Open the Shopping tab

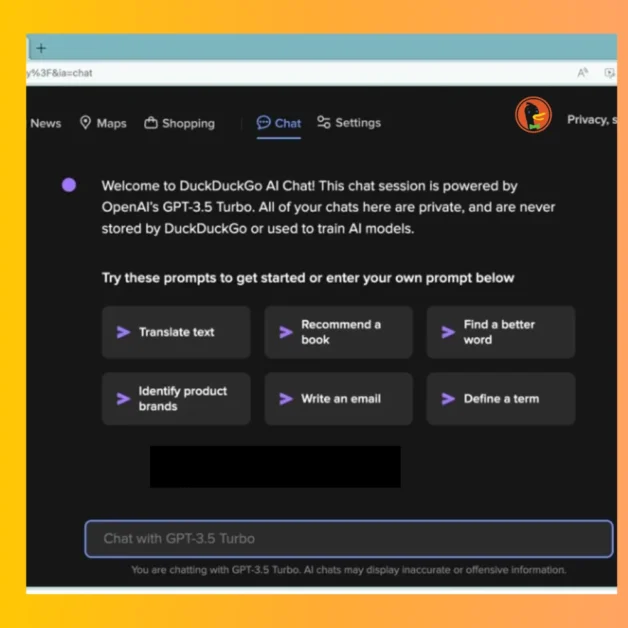[179, 123]
